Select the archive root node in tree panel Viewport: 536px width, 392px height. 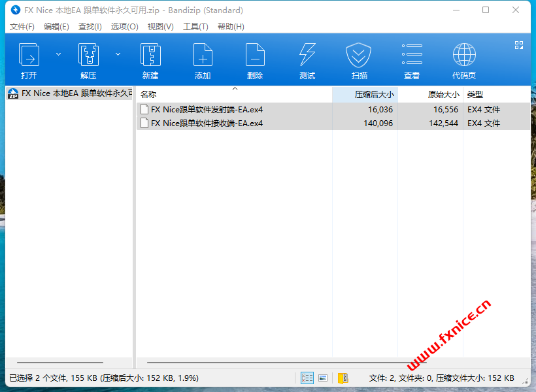(70, 93)
